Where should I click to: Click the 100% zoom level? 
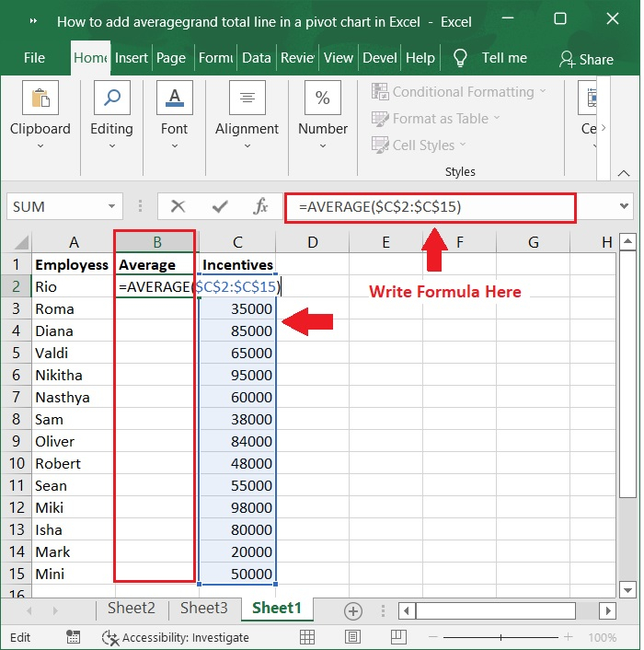(x=603, y=637)
